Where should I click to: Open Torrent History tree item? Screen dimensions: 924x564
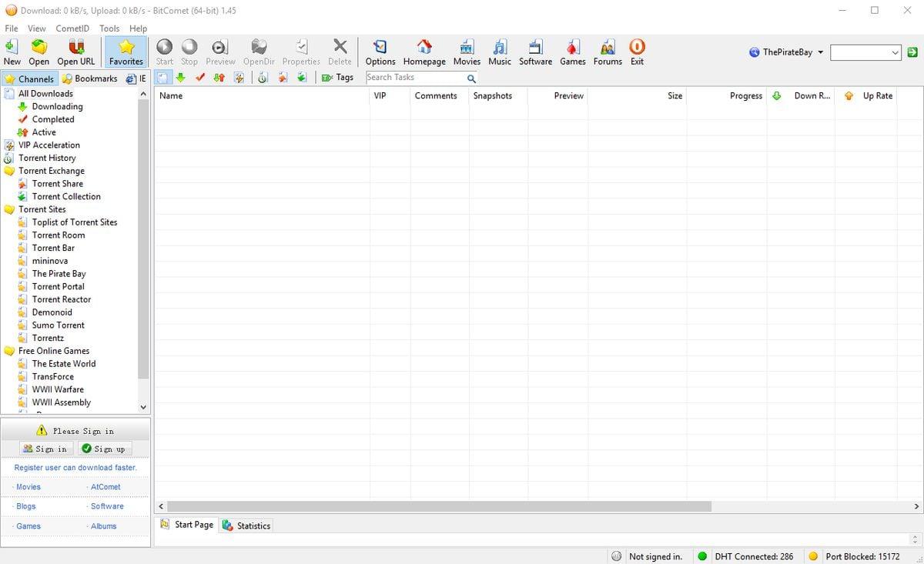[47, 159]
